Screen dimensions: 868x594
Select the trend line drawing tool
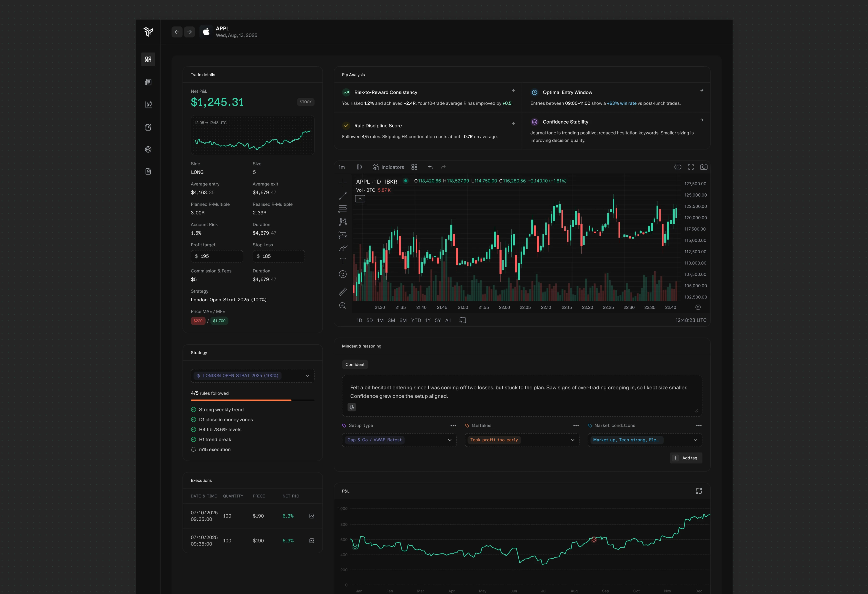click(343, 196)
